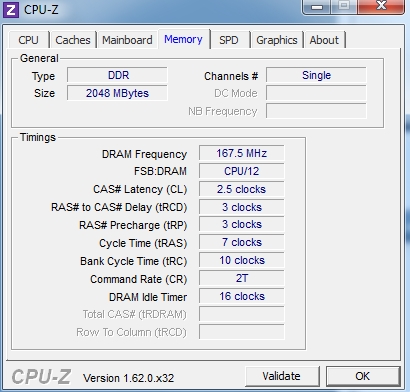Select the FSB:DRAM value CPU/12
The height and width of the screenshot is (392, 410).
click(242, 171)
